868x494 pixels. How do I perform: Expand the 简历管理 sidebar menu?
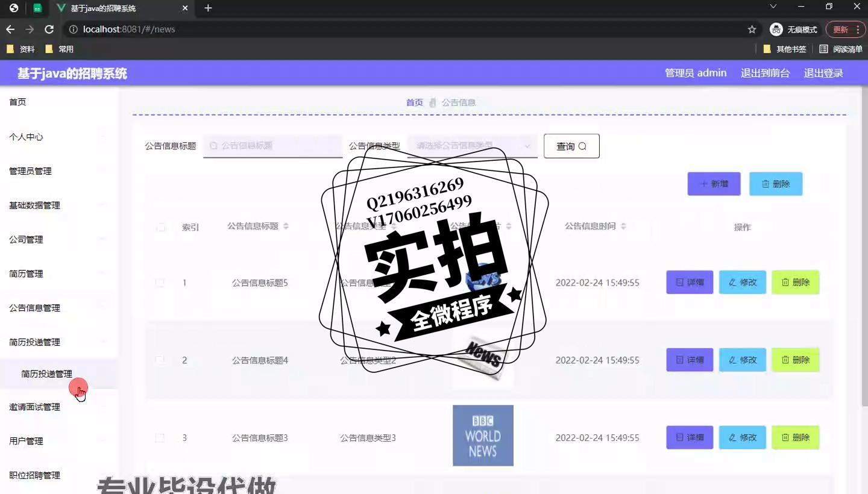tap(58, 274)
